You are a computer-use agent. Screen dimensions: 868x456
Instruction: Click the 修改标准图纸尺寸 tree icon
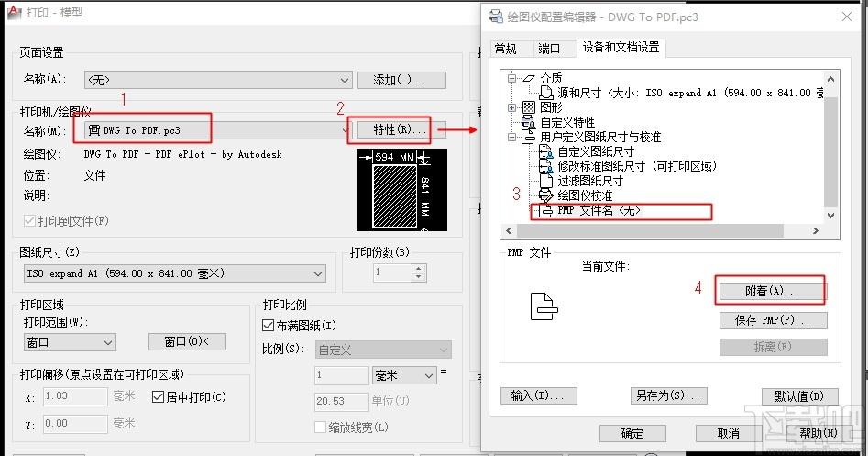click(546, 166)
